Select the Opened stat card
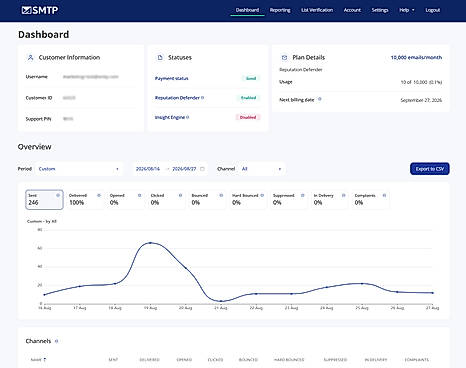This screenshot has width=466, height=368. [x=126, y=199]
